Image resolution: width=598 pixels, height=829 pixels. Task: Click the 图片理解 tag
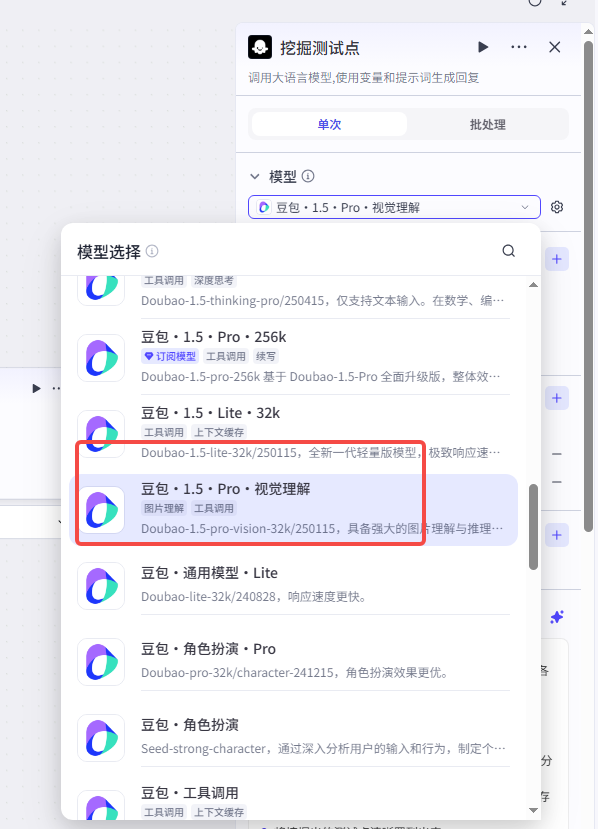(164, 508)
